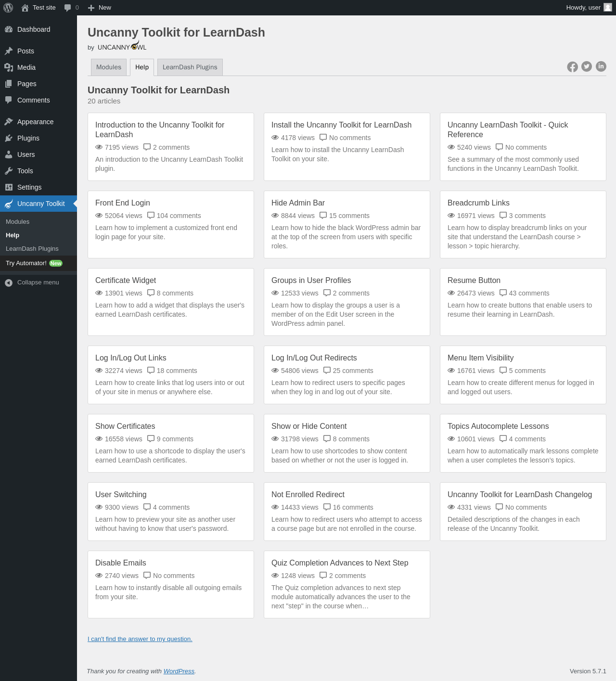616x681 pixels.
Task: Follow the WordPress footer link
Action: [x=179, y=671]
